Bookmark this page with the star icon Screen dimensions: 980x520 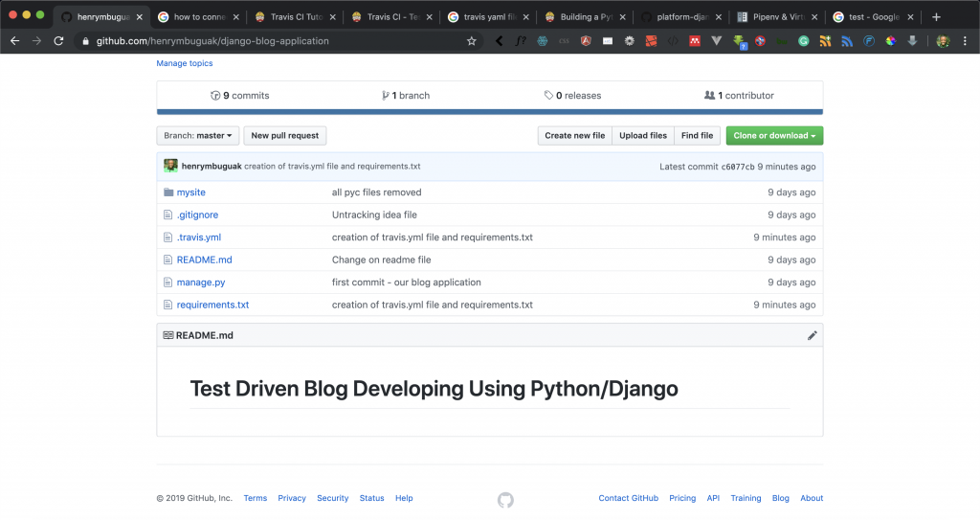471,40
